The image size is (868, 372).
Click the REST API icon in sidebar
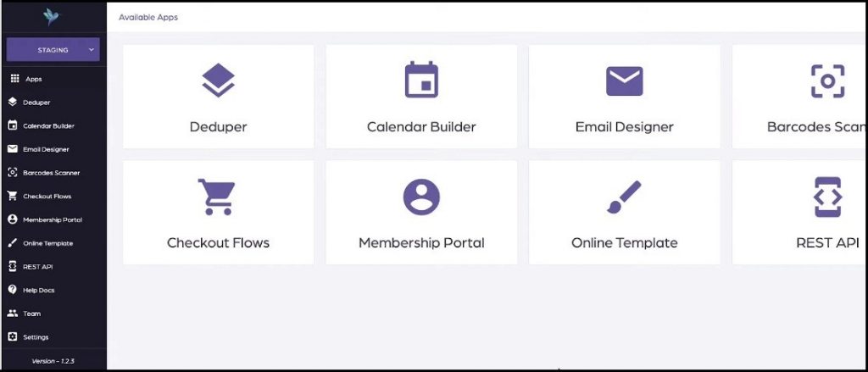click(x=13, y=266)
